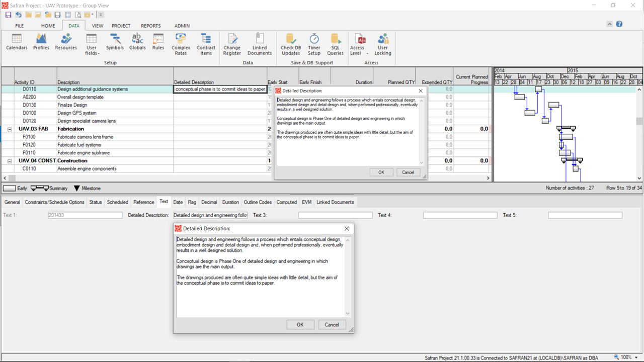Image resolution: width=644 pixels, height=362 pixels.
Task: Open the Constraints/Schedule Options tab
Action: (55, 202)
